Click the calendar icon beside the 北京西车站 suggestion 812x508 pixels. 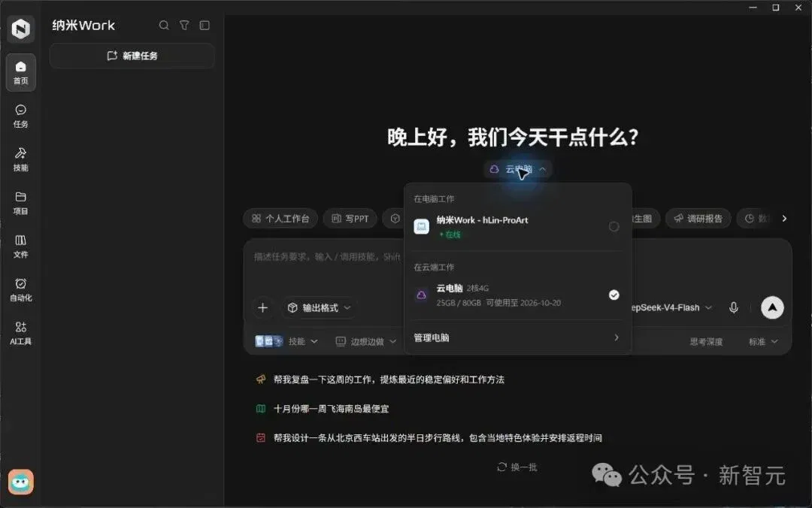260,437
